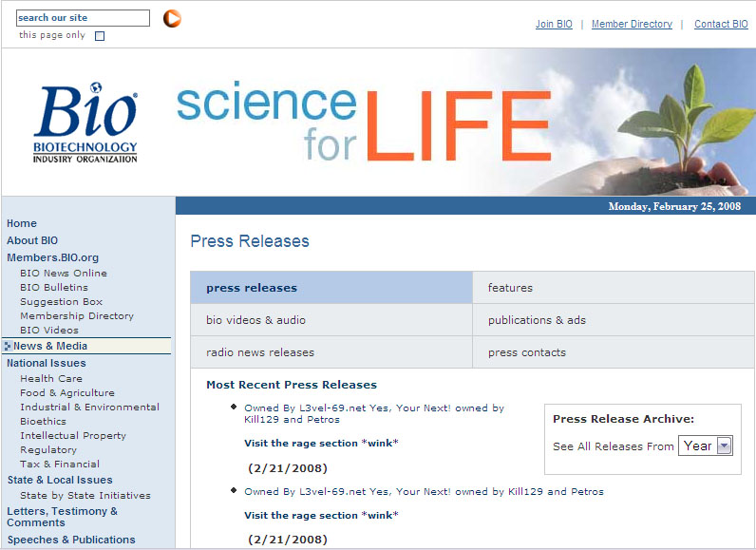Open Speeches & Publications

pyautogui.click(x=71, y=540)
